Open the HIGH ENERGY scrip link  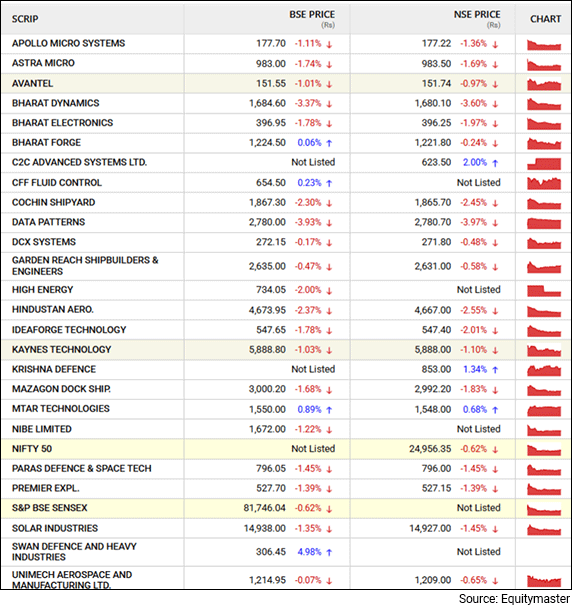42,290
